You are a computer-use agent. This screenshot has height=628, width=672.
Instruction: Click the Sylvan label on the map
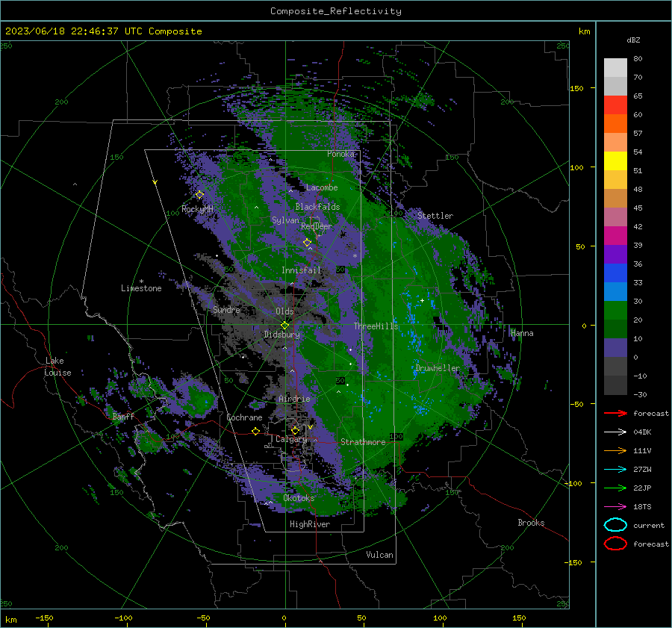[x=285, y=220]
